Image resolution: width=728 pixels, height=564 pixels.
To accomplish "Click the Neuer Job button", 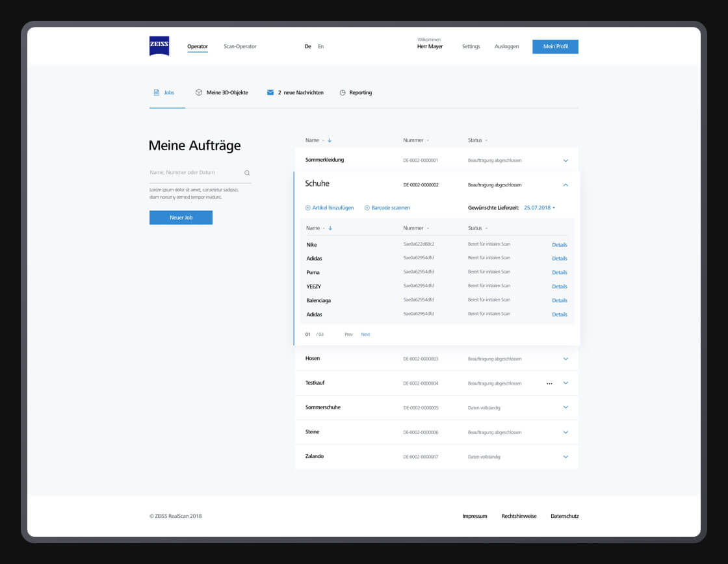I will pos(181,218).
